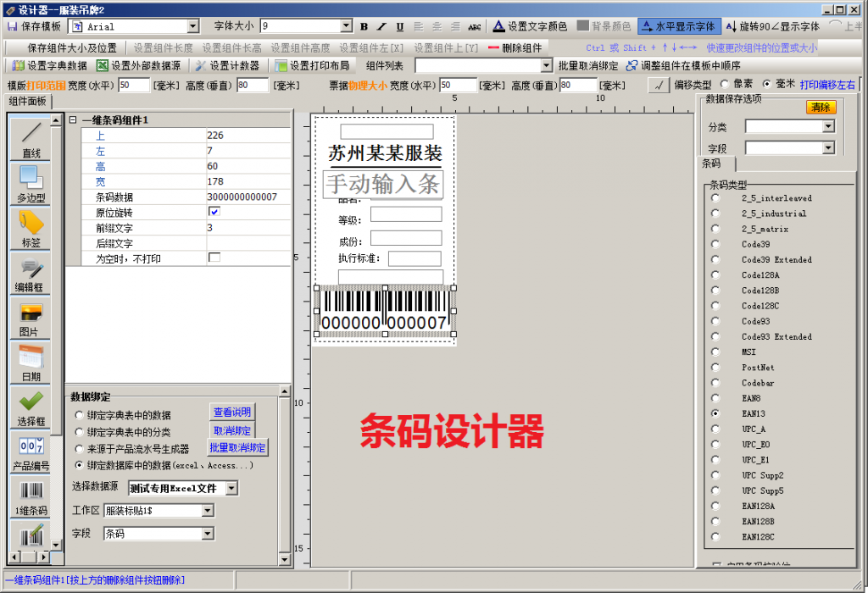
Task: Add a 日期 date component
Action: pos(31,363)
